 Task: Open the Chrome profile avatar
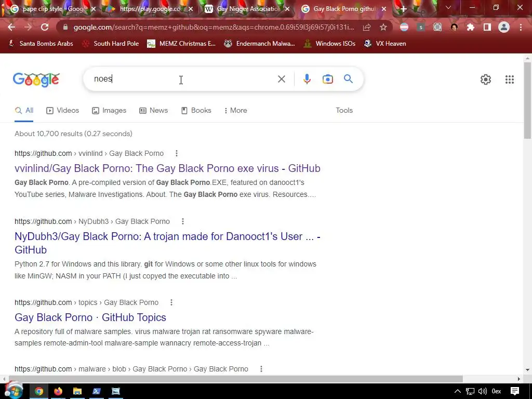tap(504, 28)
